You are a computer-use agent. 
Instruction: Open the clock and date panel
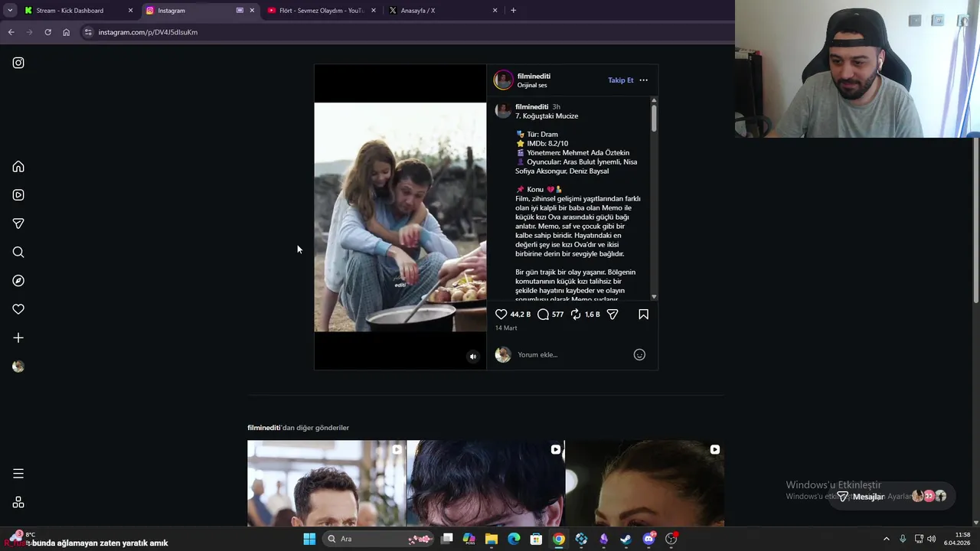pos(958,539)
